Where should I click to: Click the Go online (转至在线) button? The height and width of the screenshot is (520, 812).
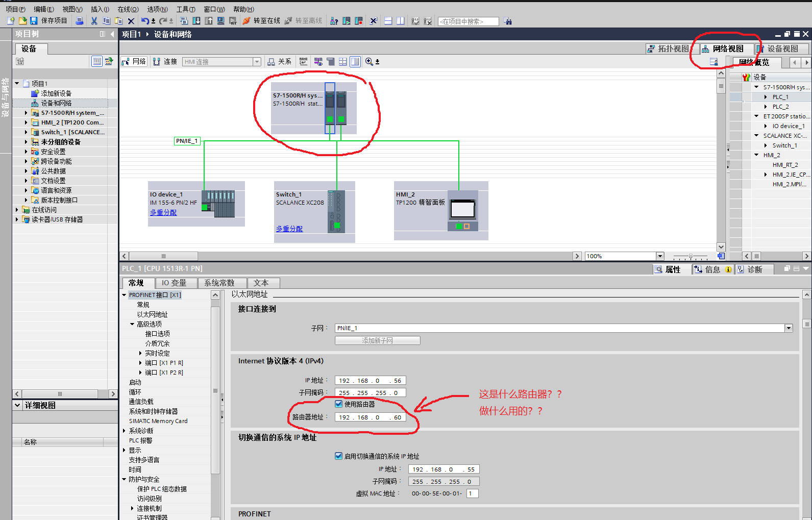(261, 21)
